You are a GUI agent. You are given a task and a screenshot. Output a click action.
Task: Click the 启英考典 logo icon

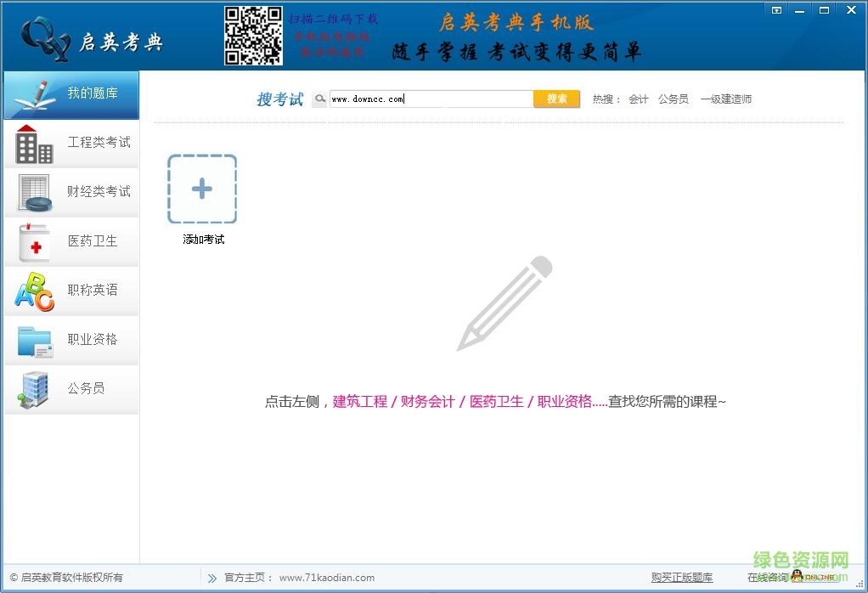pyautogui.click(x=45, y=38)
